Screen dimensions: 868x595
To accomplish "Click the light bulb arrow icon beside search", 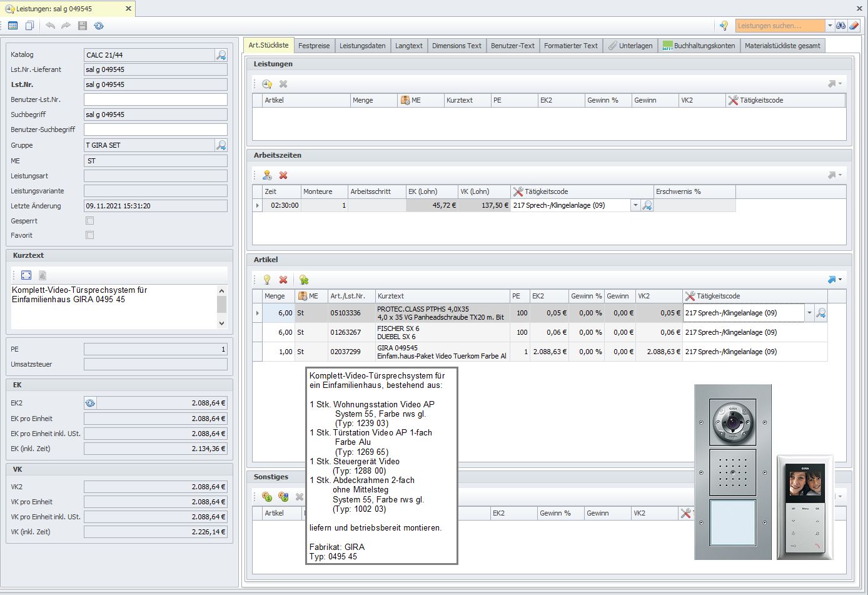I will coord(724,26).
